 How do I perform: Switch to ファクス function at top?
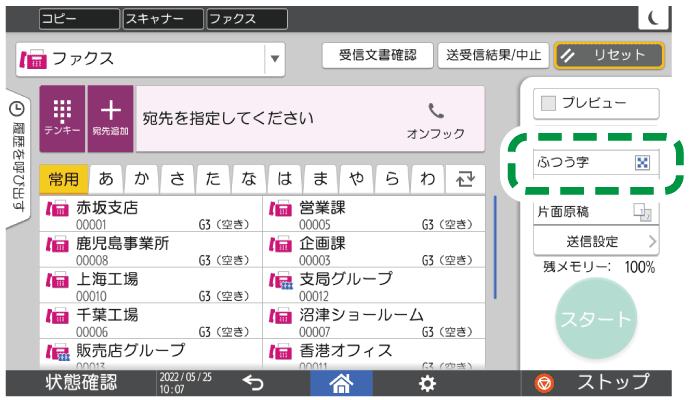pyautogui.click(x=247, y=19)
